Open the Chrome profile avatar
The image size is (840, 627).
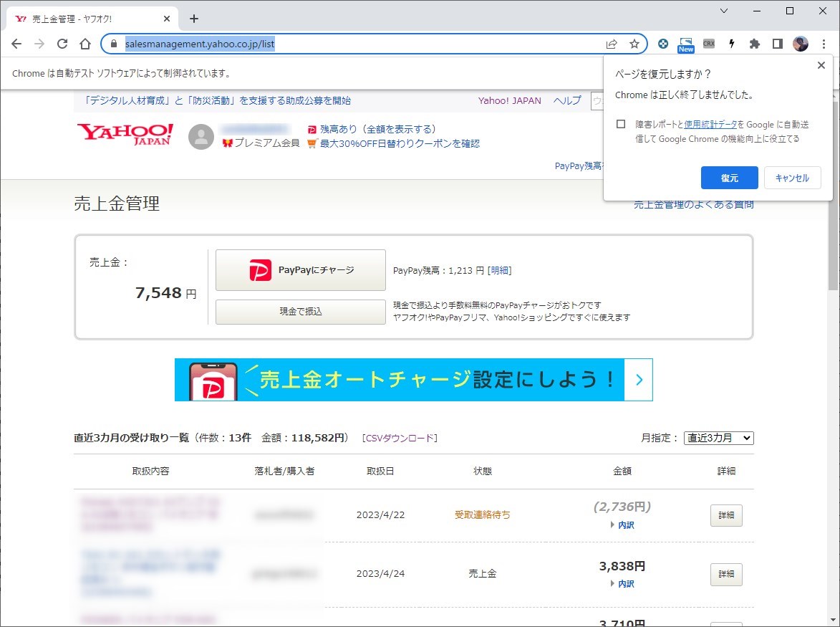801,44
